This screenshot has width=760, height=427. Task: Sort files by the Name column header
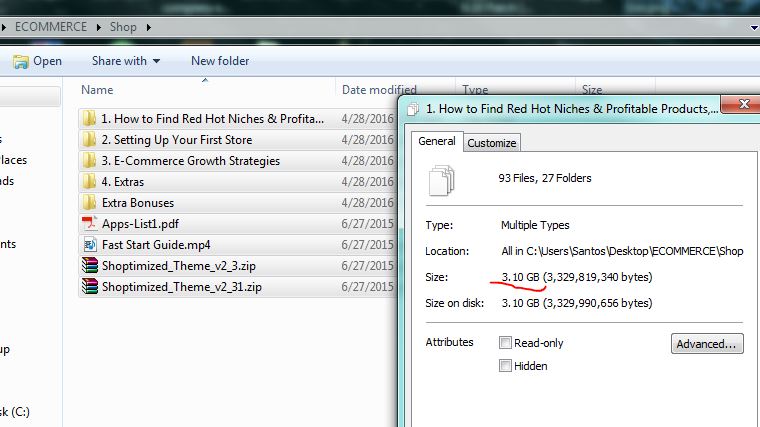click(97, 90)
